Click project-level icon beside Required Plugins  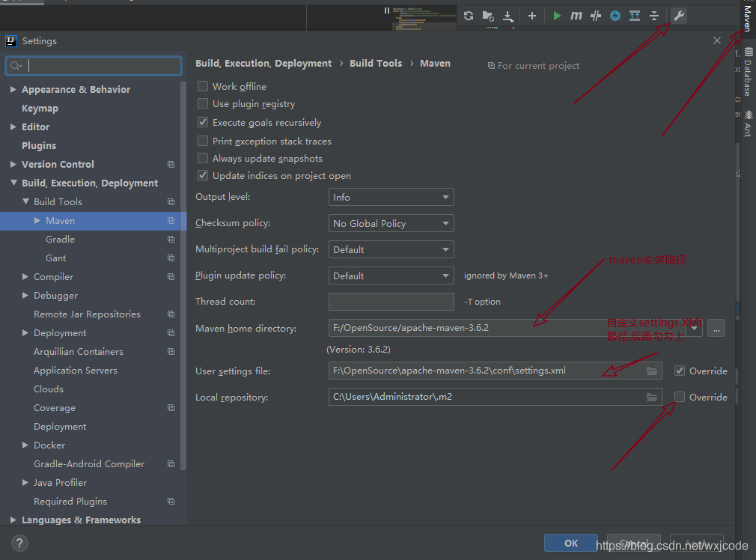pos(171,501)
